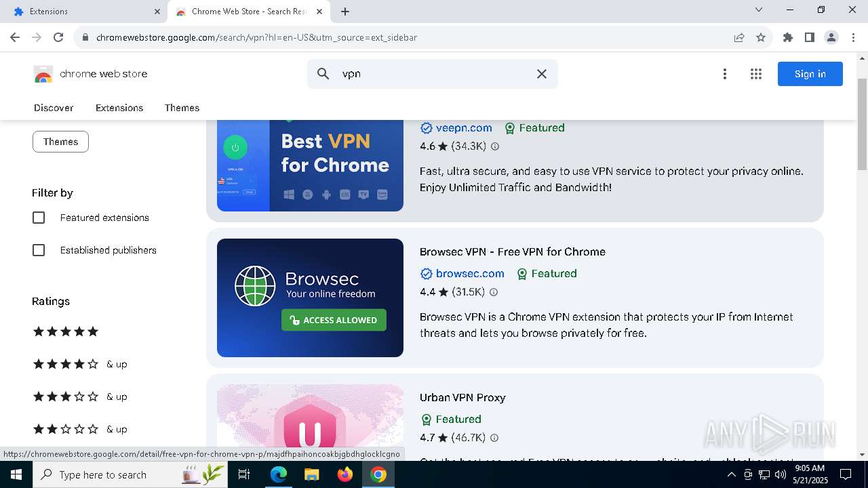Click the Browsec thumbnail image

[310, 298]
